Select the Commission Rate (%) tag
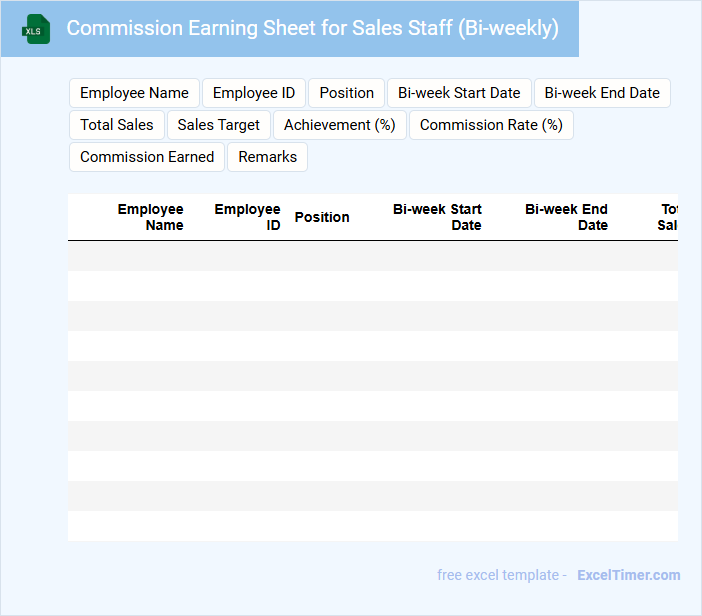This screenshot has width=702, height=616. [491, 125]
